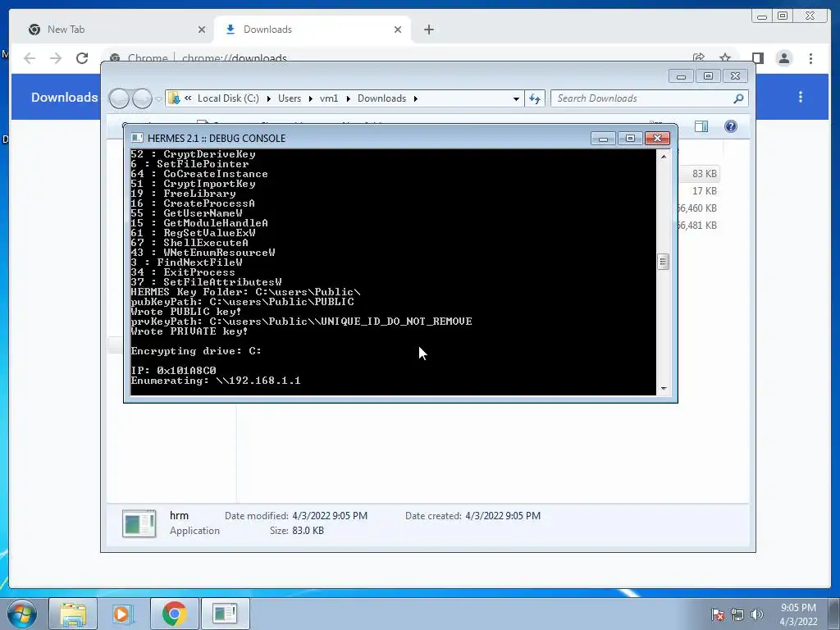This screenshot has width=840, height=630.
Task: Expand arrow after vm1 breadcrumb
Action: [x=348, y=98]
